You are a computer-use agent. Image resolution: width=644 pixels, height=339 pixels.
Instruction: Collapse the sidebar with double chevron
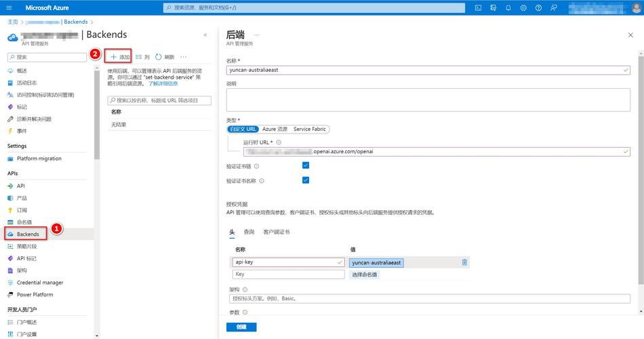[x=205, y=35]
